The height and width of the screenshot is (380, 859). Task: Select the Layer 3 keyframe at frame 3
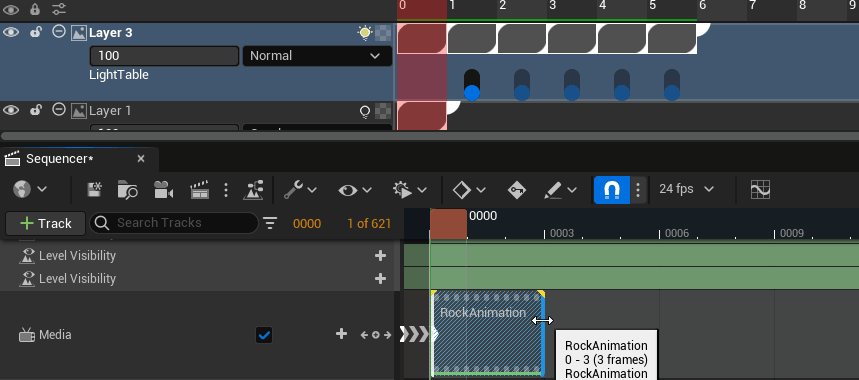point(572,39)
